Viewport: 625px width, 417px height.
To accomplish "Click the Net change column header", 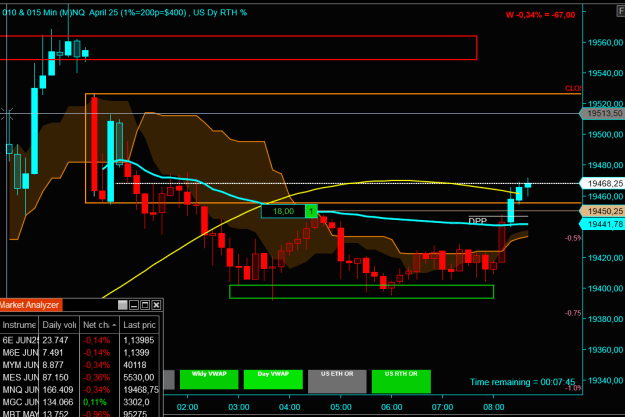I will [99, 325].
